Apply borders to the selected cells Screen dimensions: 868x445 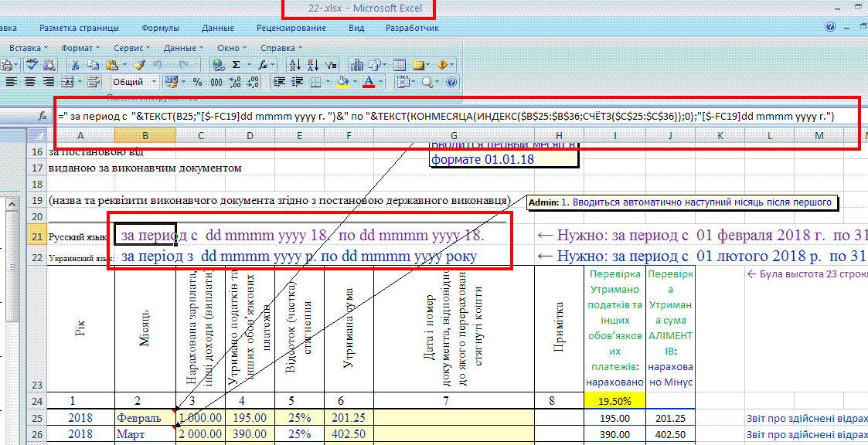(x=315, y=82)
